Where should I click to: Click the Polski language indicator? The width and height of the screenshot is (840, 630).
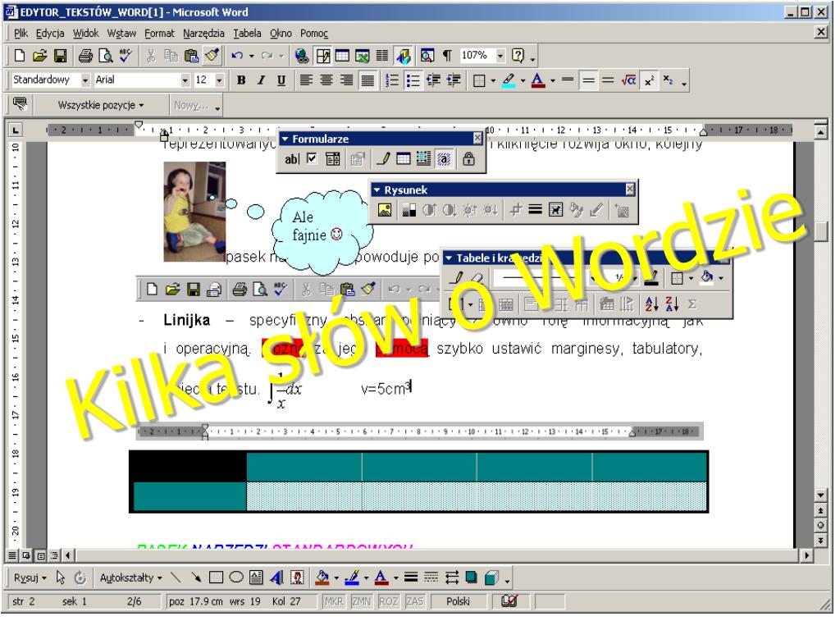[458, 601]
